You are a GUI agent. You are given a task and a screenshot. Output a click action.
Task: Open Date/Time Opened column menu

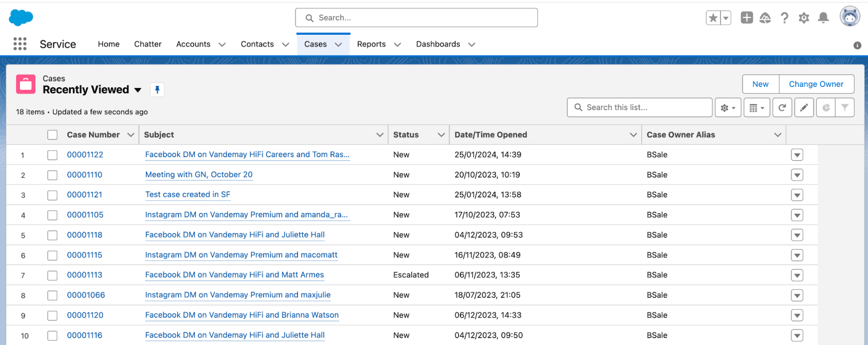click(x=634, y=135)
